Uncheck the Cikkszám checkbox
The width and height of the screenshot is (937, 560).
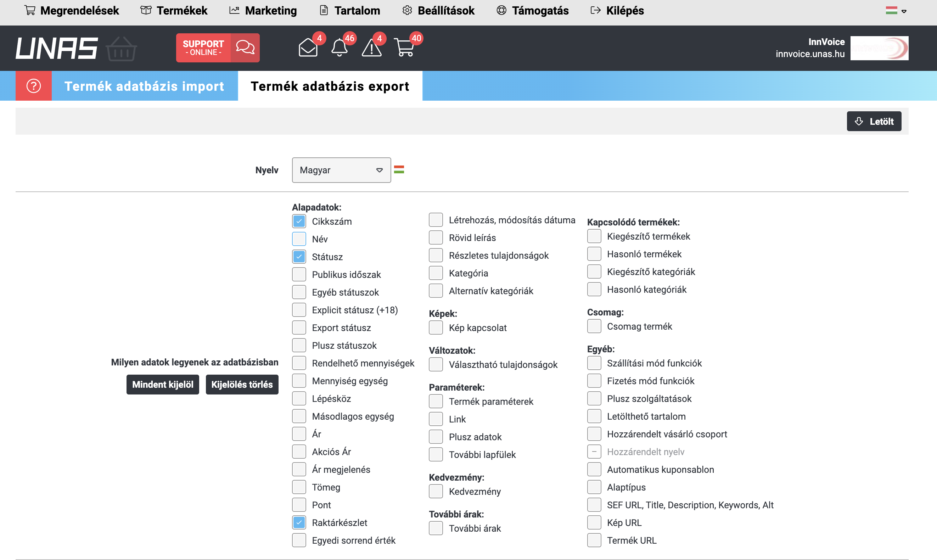point(299,221)
